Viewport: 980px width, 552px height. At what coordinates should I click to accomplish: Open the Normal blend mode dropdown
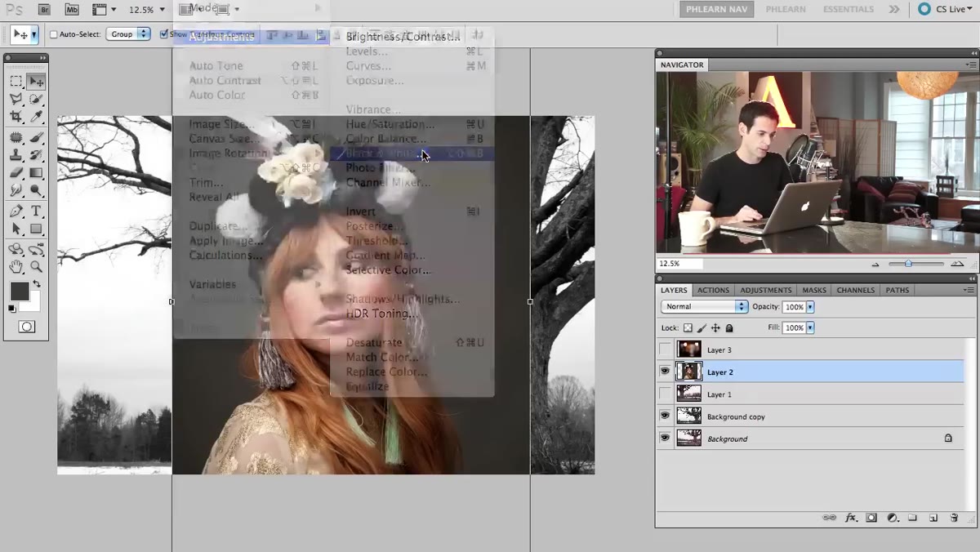tap(704, 306)
